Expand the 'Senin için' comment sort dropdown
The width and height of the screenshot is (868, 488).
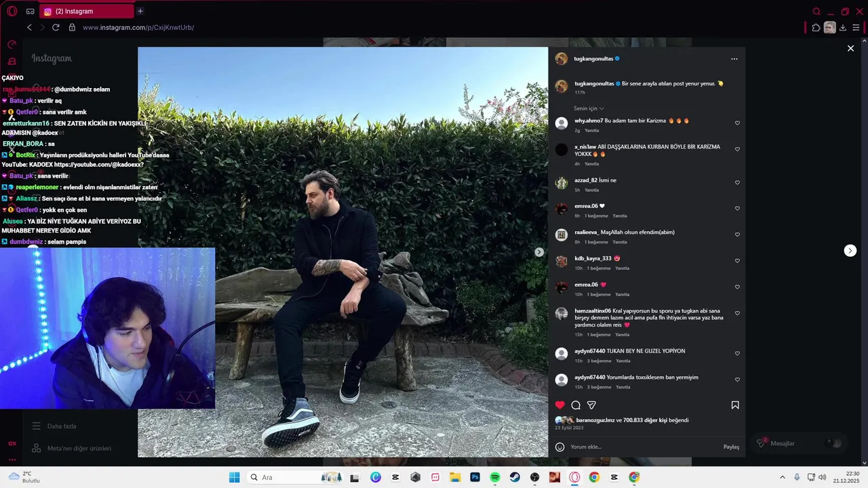coord(589,108)
